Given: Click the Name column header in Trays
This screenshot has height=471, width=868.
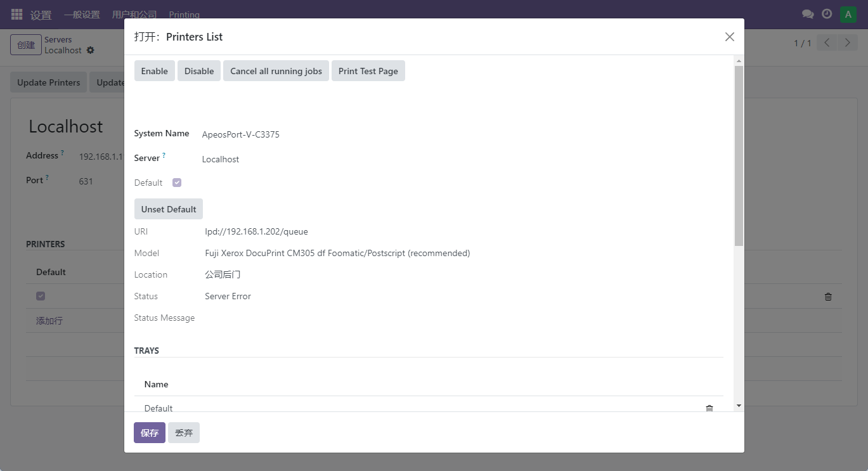Looking at the screenshot, I should (157, 384).
